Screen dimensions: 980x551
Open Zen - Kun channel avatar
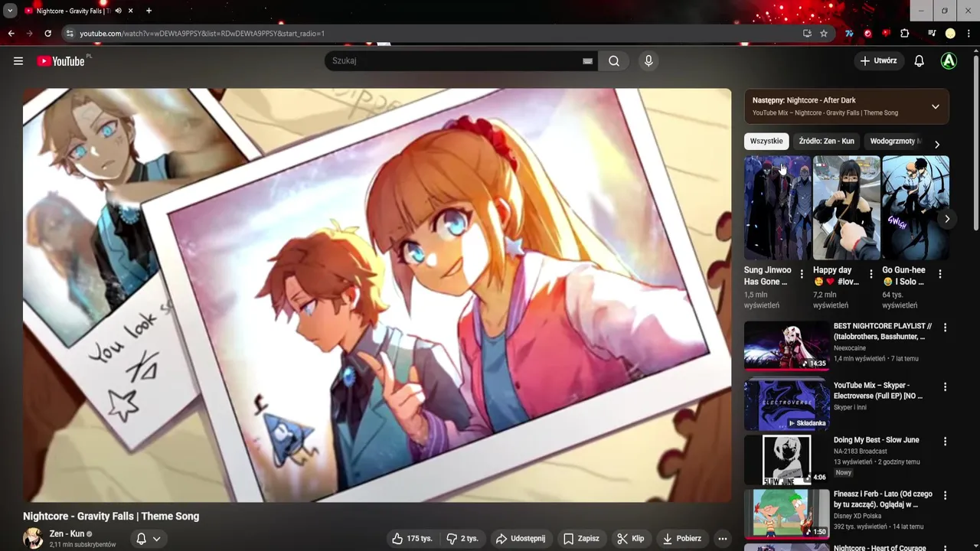[33, 538]
